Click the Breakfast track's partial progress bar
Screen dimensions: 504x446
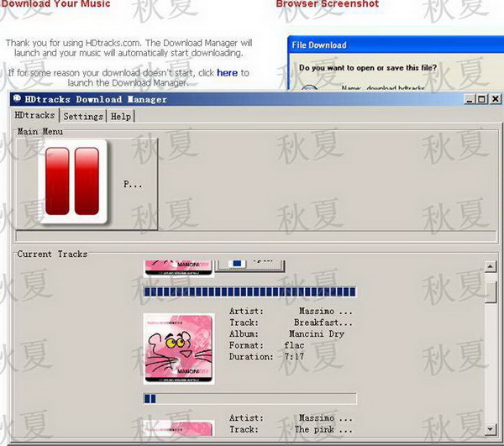(x=249, y=399)
